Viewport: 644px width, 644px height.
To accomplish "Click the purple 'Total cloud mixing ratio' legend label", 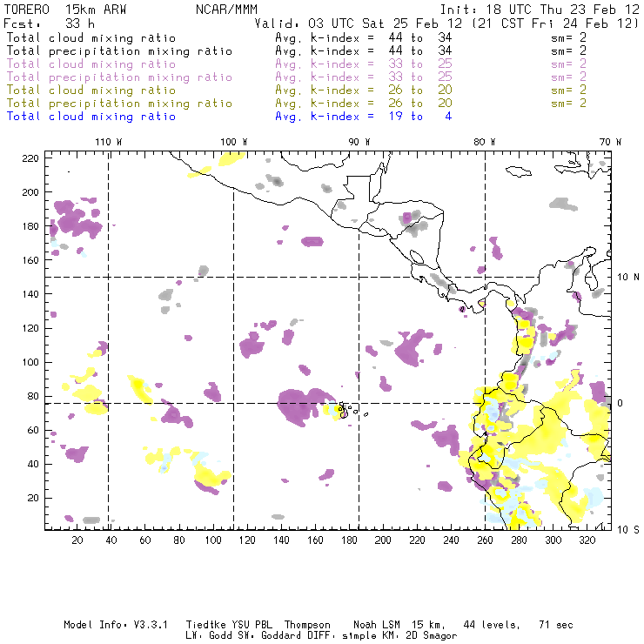I will tap(91, 64).
